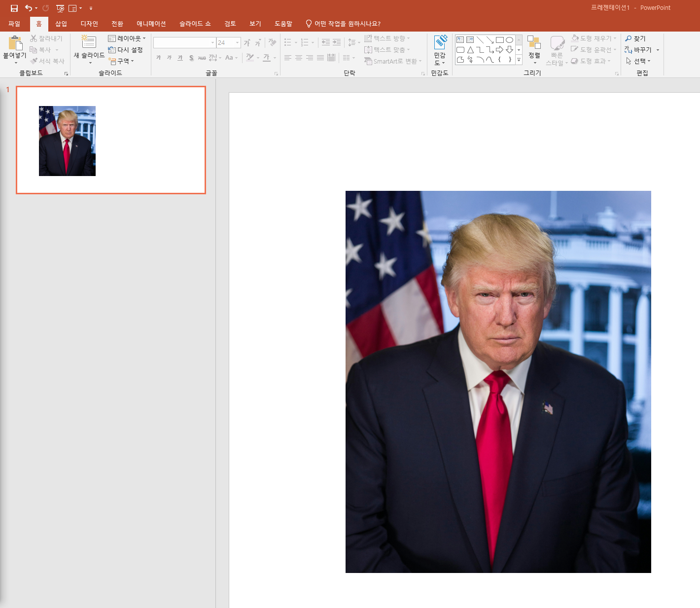Image resolution: width=700 pixels, height=608 pixels.
Task: Select the Right arrow shape in gallery
Action: (499, 50)
